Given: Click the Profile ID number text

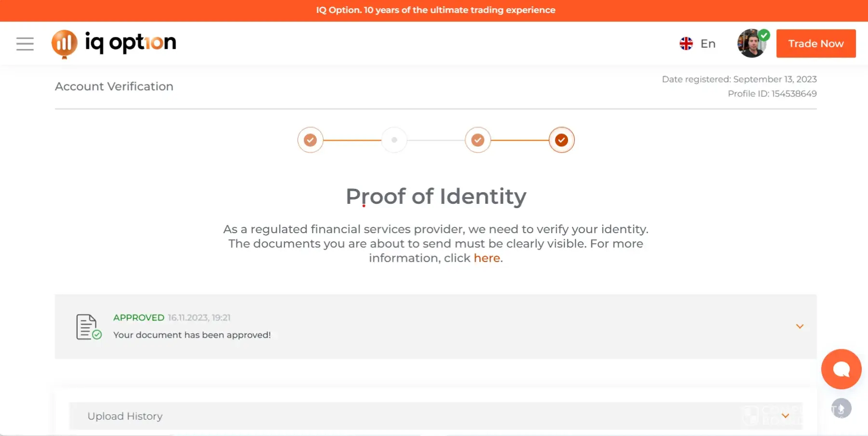Looking at the screenshot, I should [794, 94].
